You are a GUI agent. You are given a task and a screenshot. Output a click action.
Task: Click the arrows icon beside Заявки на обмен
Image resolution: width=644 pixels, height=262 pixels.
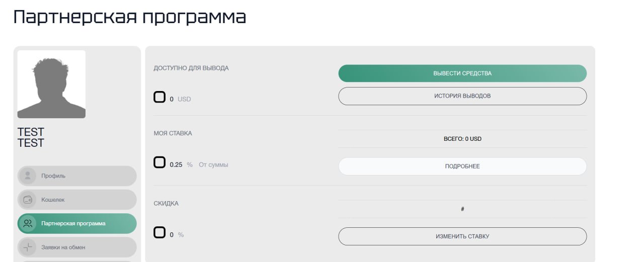(x=28, y=247)
